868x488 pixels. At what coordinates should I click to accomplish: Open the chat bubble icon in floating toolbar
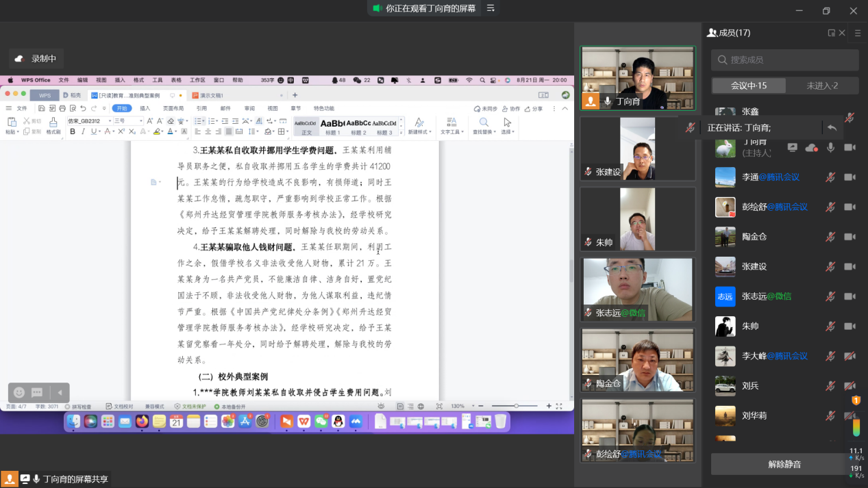(x=38, y=392)
